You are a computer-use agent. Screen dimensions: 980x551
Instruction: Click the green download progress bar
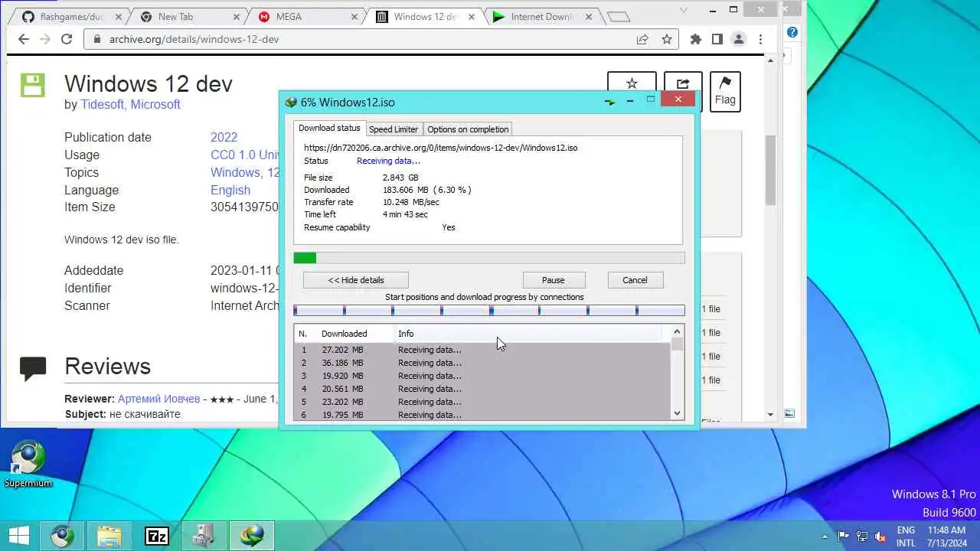coord(489,258)
